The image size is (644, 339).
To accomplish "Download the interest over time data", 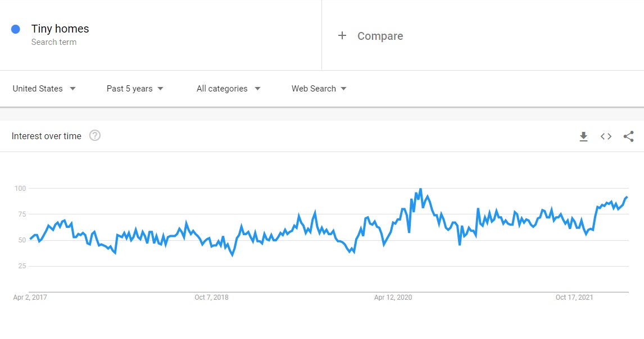I will 583,136.
